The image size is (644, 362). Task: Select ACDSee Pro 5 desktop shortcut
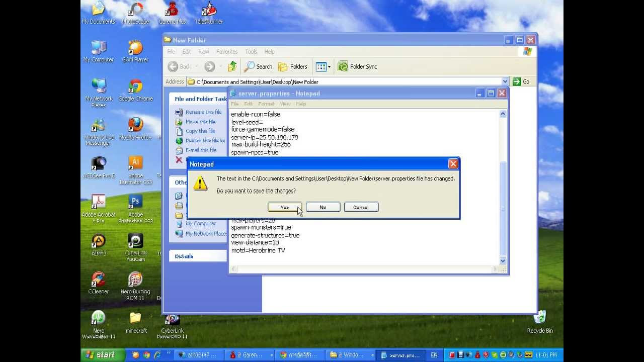pos(99,168)
